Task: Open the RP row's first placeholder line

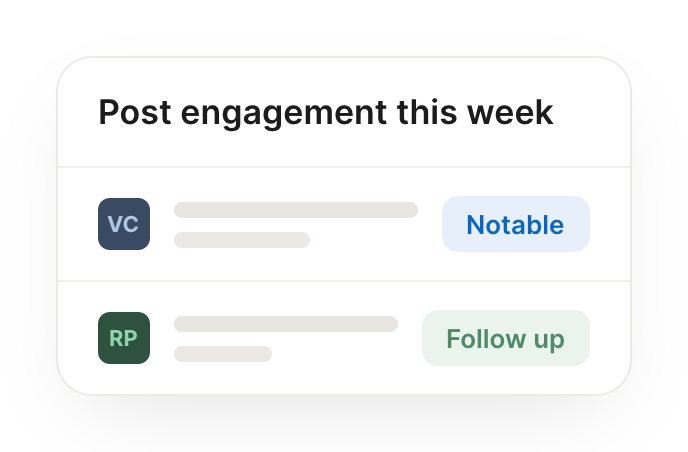Action: pos(286,324)
